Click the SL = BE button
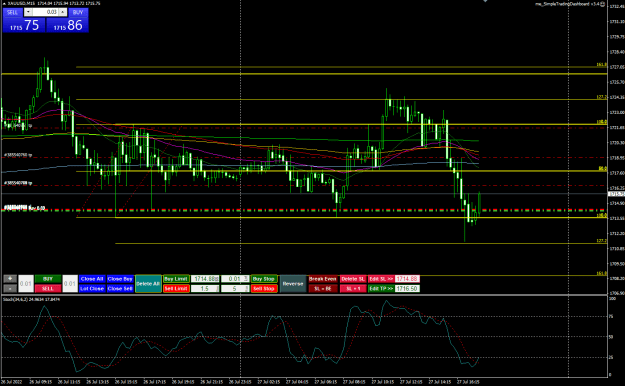The image size is (625, 386). pos(323,288)
